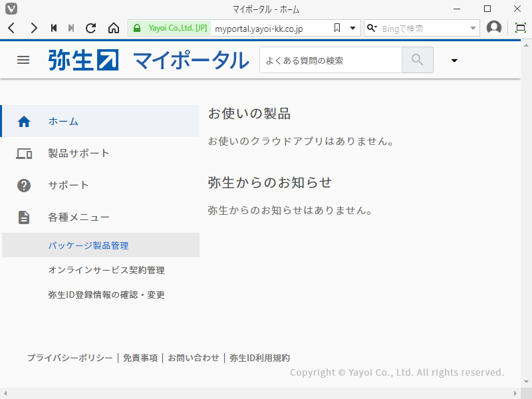Open the hamburger navigation menu

pos(23,61)
